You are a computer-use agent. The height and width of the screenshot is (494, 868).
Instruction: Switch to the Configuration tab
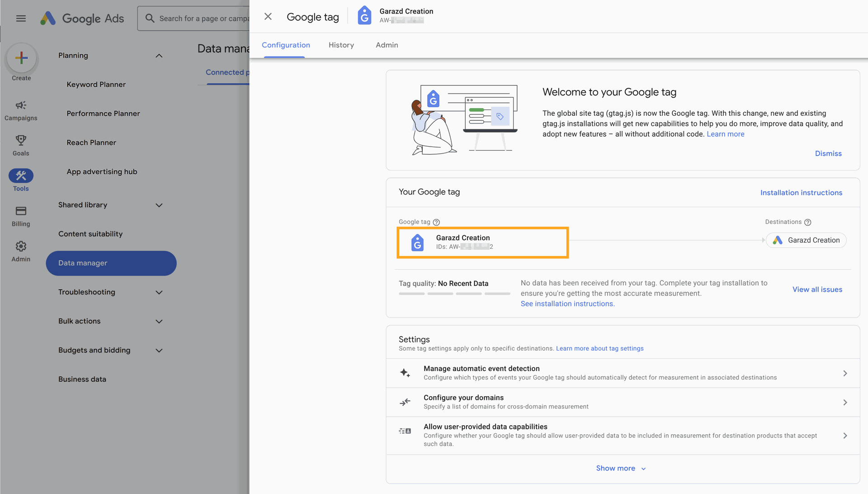[x=286, y=45]
